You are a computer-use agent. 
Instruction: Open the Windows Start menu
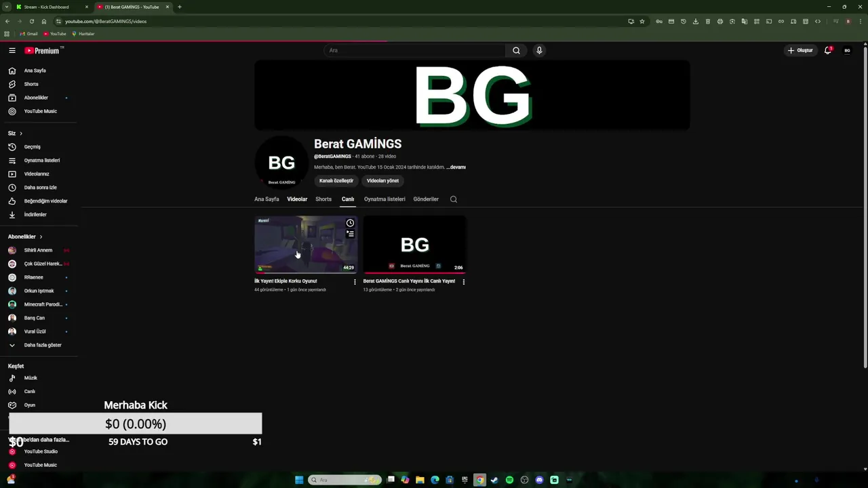299,480
